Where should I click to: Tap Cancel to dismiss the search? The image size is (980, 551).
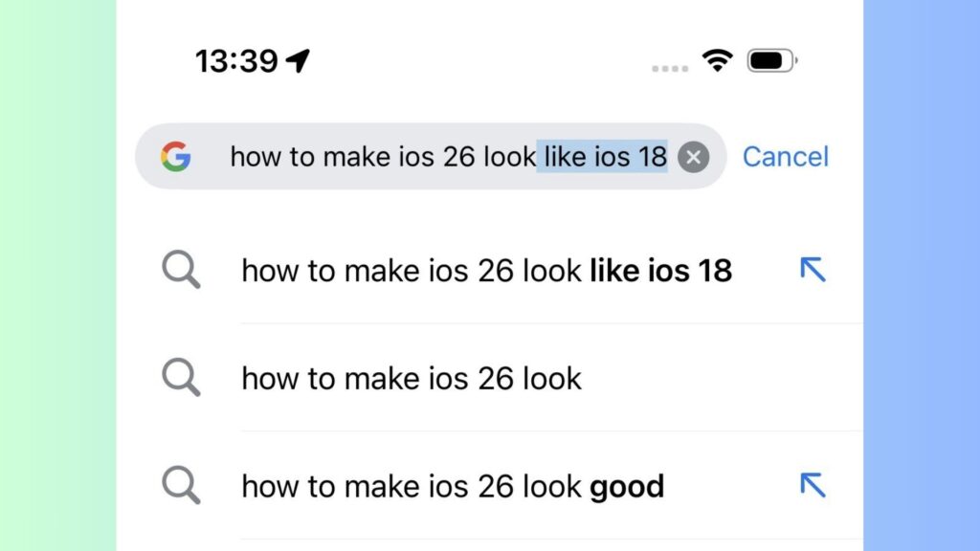click(786, 157)
